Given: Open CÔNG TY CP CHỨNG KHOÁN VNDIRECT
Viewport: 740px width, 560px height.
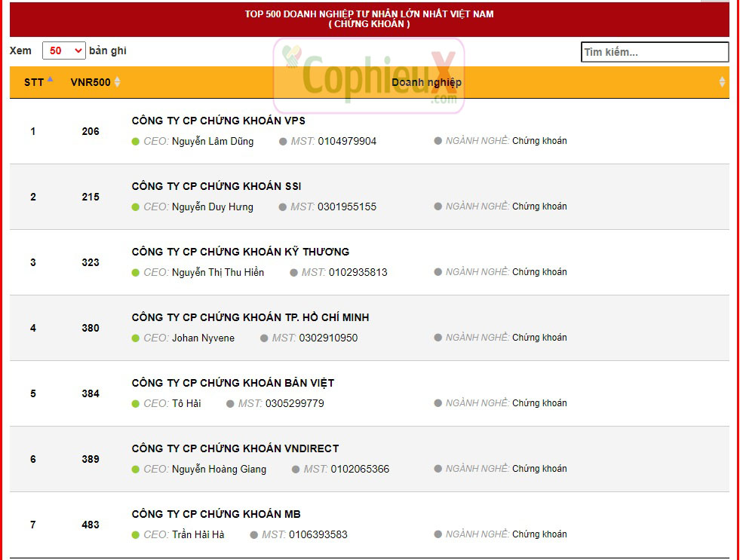Looking at the screenshot, I should click(235, 448).
